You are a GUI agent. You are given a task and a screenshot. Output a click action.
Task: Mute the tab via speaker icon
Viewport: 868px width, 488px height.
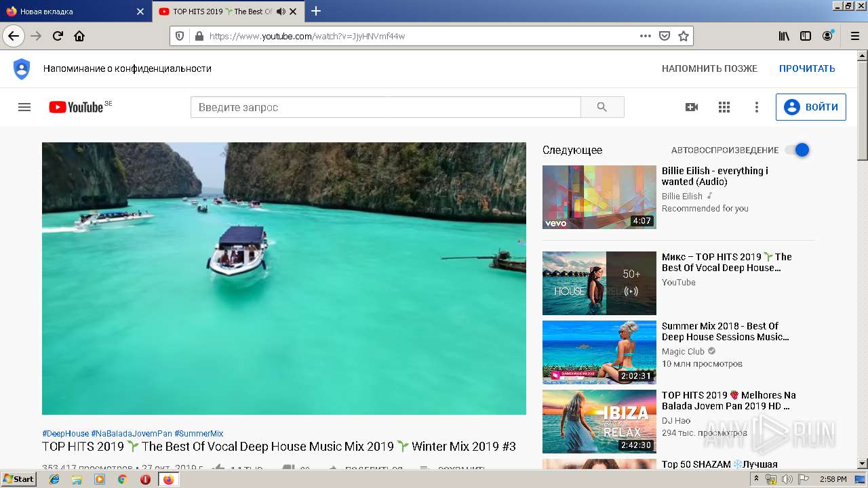tap(281, 12)
